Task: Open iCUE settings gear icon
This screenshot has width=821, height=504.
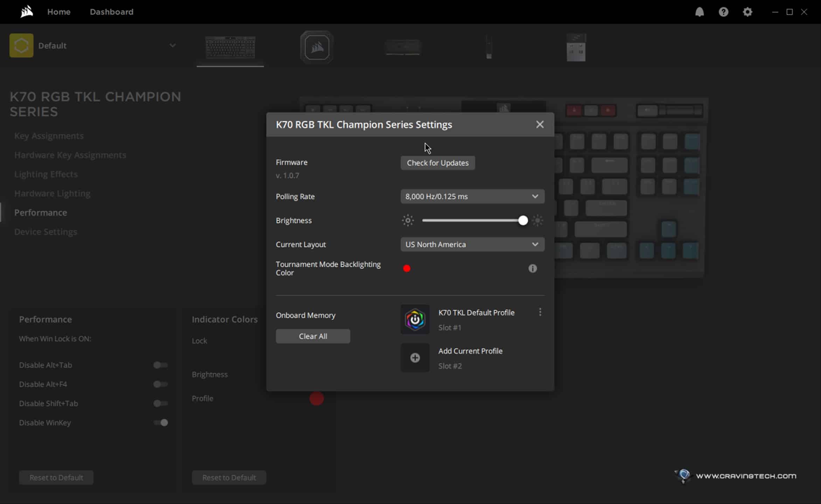Action: pos(747,12)
